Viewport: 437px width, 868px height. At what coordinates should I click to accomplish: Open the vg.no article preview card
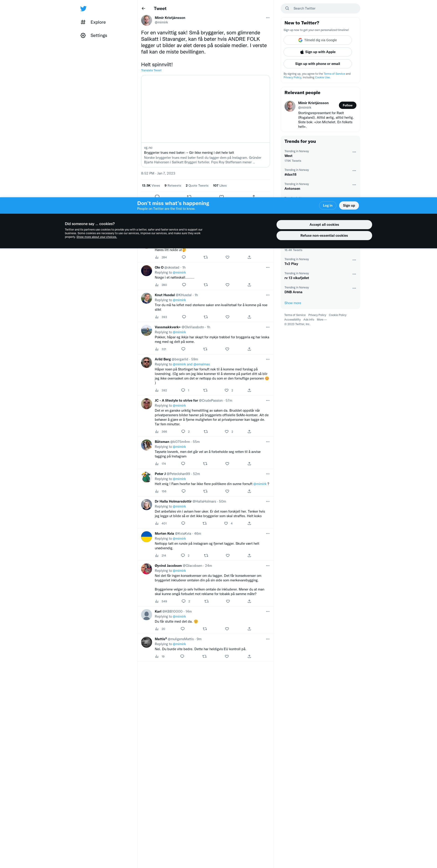point(205,121)
